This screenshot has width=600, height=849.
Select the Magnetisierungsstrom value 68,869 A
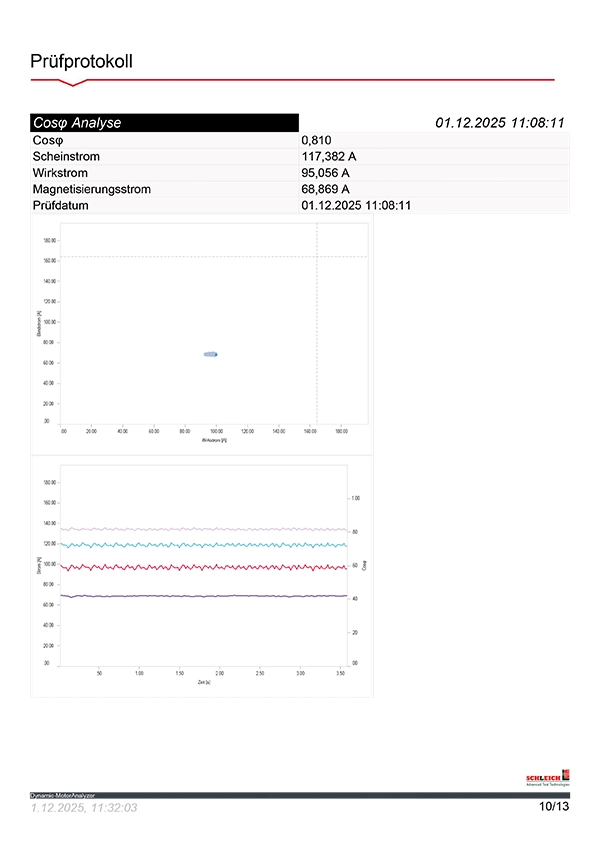(325, 189)
